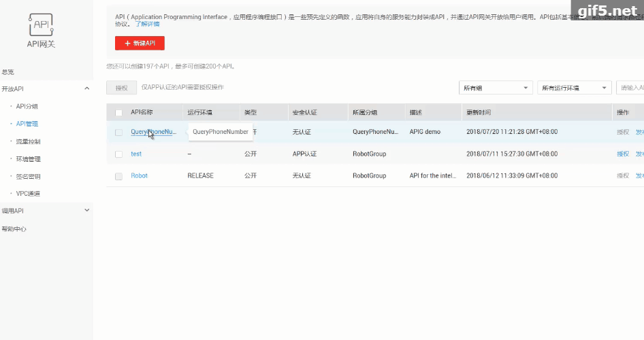
Task: Click the 'API for the intel...' description
Action: coord(432,175)
